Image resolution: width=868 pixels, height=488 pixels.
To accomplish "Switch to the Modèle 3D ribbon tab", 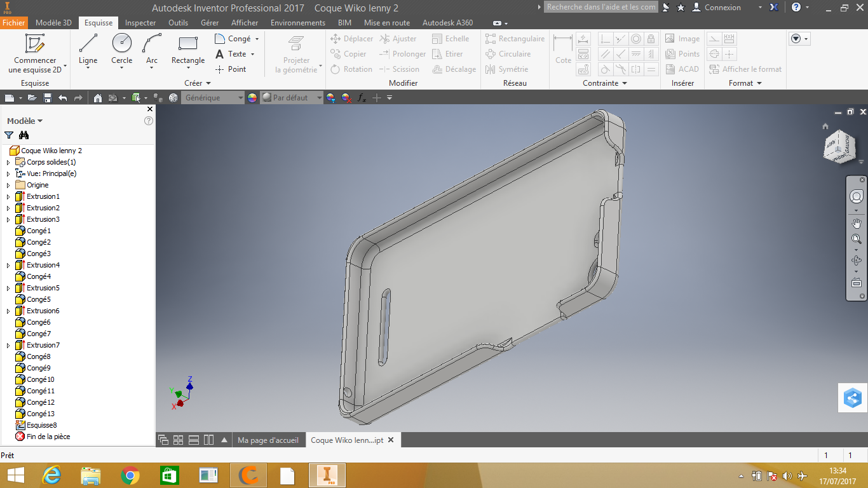I will coord(53,23).
